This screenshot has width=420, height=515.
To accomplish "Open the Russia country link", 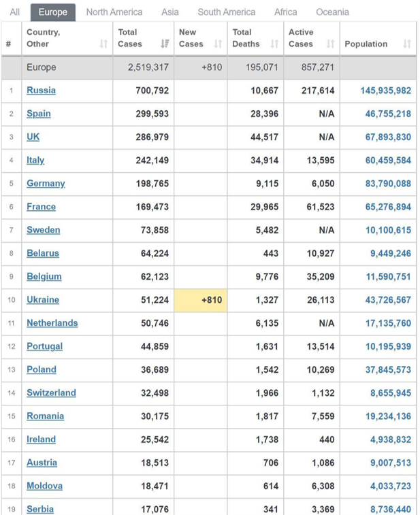I will [41, 90].
